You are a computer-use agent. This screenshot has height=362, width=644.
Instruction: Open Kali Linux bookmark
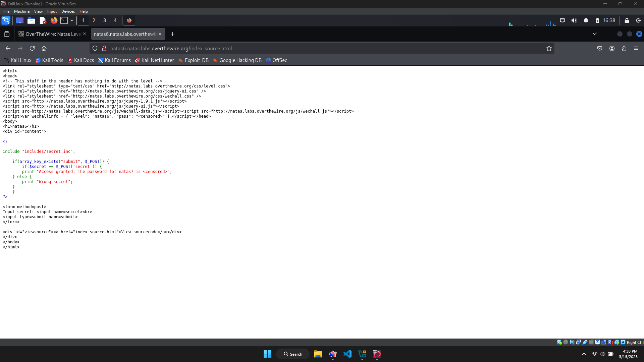click(x=18, y=60)
